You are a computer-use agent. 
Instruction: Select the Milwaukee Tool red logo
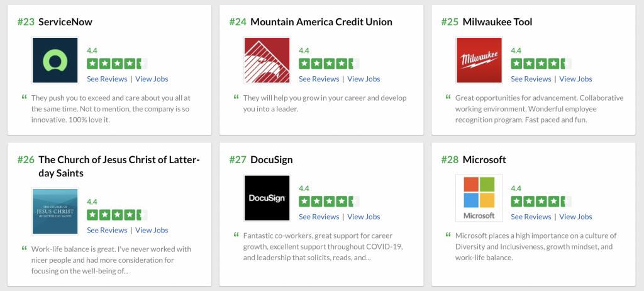[x=479, y=60]
